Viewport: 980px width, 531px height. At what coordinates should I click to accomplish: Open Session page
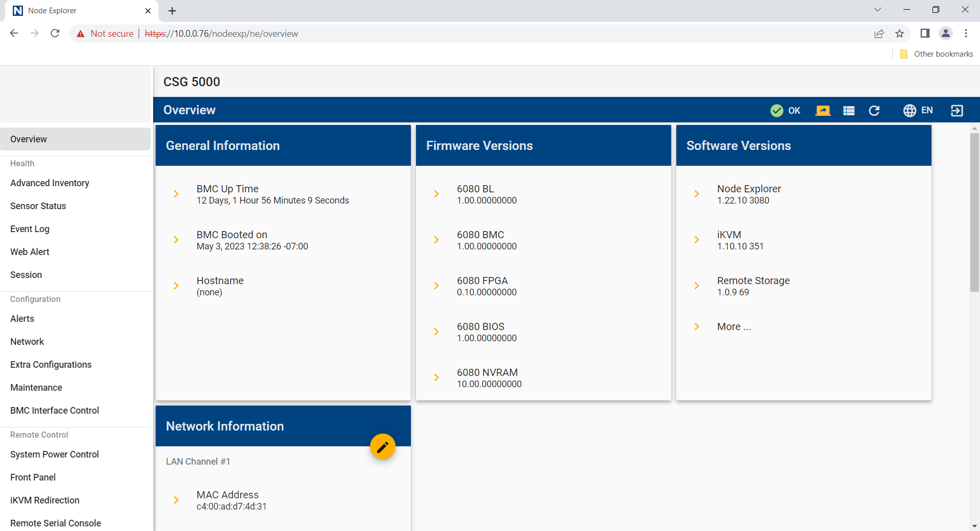pos(76,275)
